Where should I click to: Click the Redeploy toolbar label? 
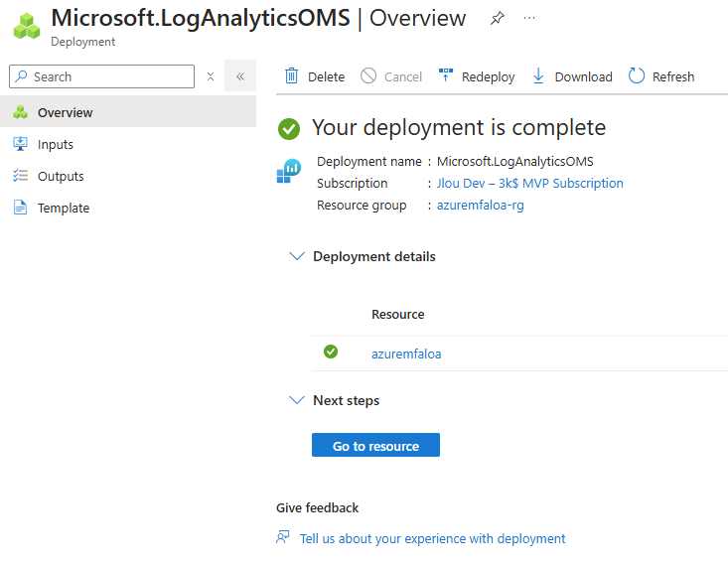[x=488, y=76]
